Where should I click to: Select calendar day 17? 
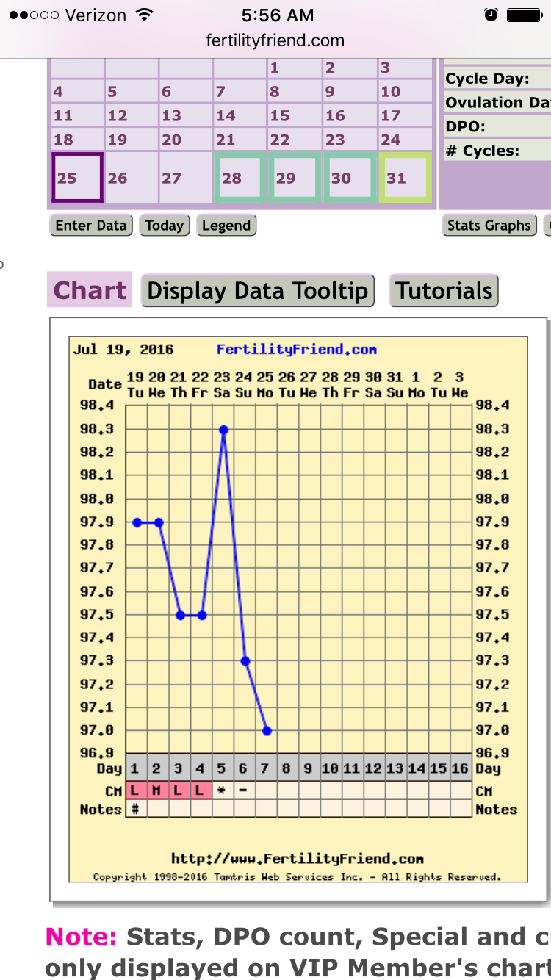(405, 115)
